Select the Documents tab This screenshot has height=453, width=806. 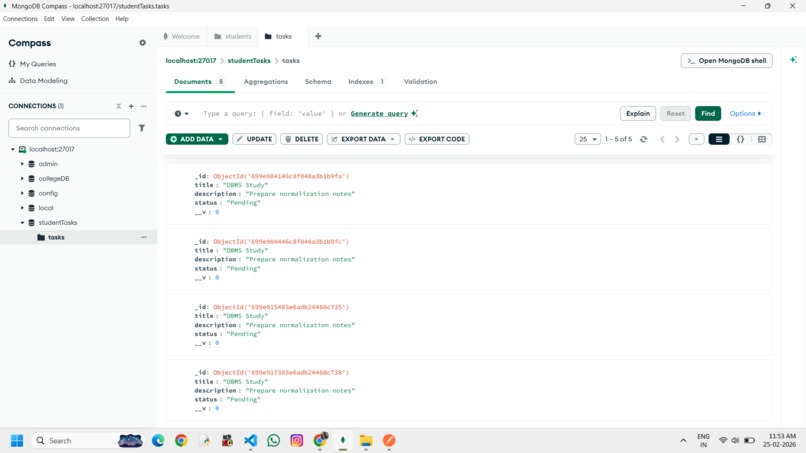click(x=199, y=82)
